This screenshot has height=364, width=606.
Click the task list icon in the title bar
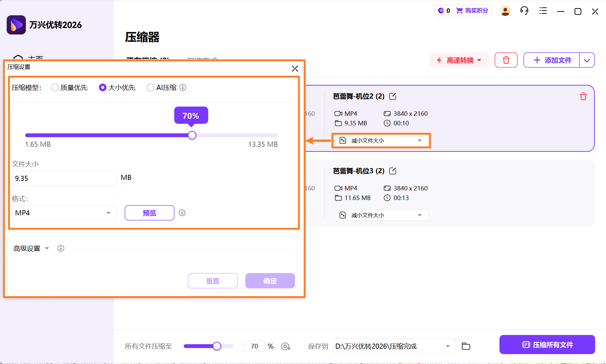pyautogui.click(x=543, y=11)
